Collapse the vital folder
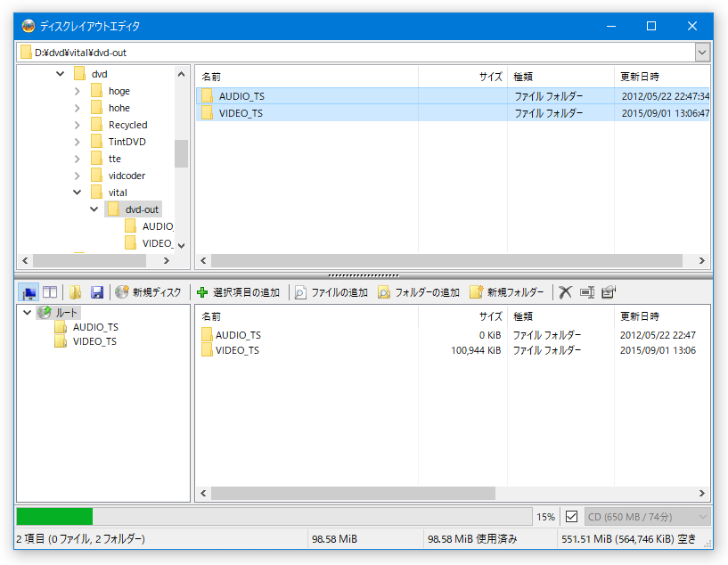The width and height of the screenshot is (728, 565). tap(77, 192)
